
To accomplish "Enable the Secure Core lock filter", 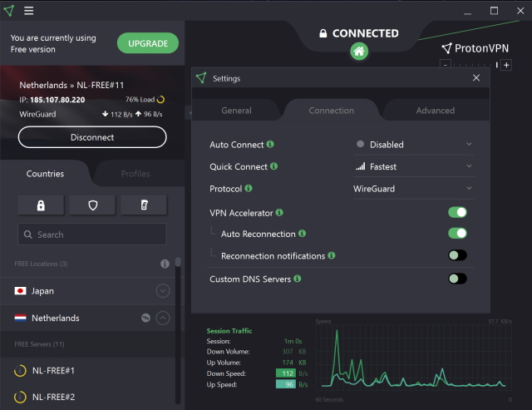I will point(41,205).
